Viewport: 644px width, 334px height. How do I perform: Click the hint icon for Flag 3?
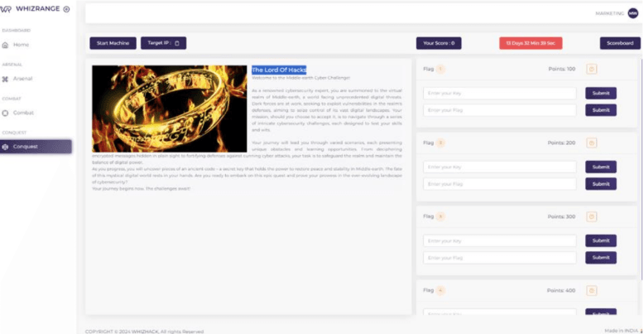(591, 217)
